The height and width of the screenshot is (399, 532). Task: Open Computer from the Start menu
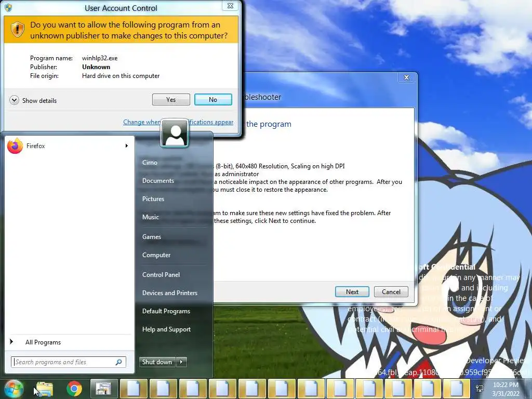click(x=156, y=255)
